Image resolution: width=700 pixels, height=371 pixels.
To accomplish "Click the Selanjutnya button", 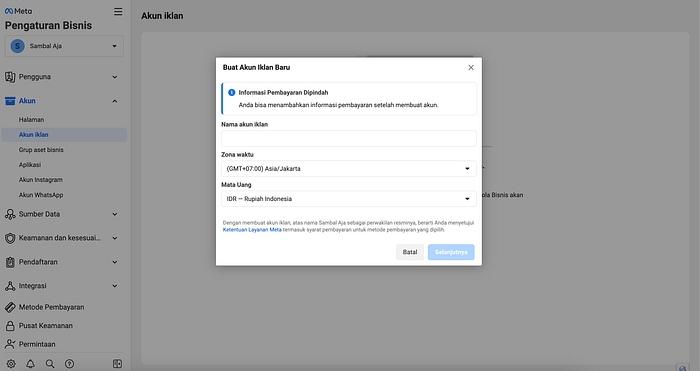I will point(451,252).
